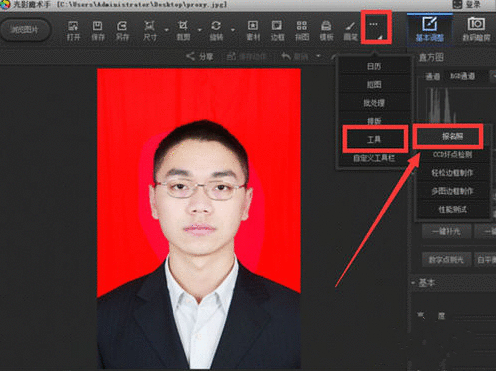This screenshot has height=371, width=496.
Task: Click the 保存 (Save) toolbar icon
Action: [x=97, y=31]
